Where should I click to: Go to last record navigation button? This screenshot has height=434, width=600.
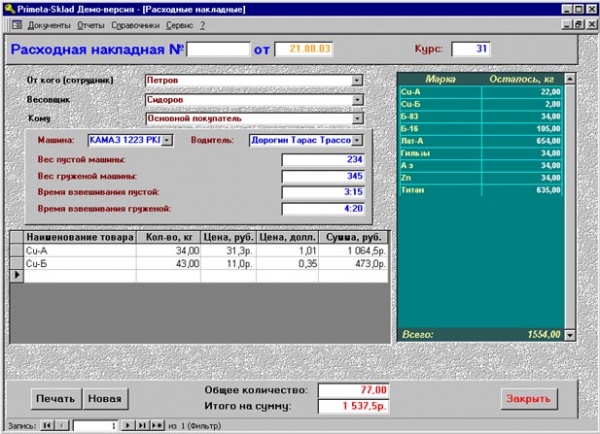click(x=142, y=425)
